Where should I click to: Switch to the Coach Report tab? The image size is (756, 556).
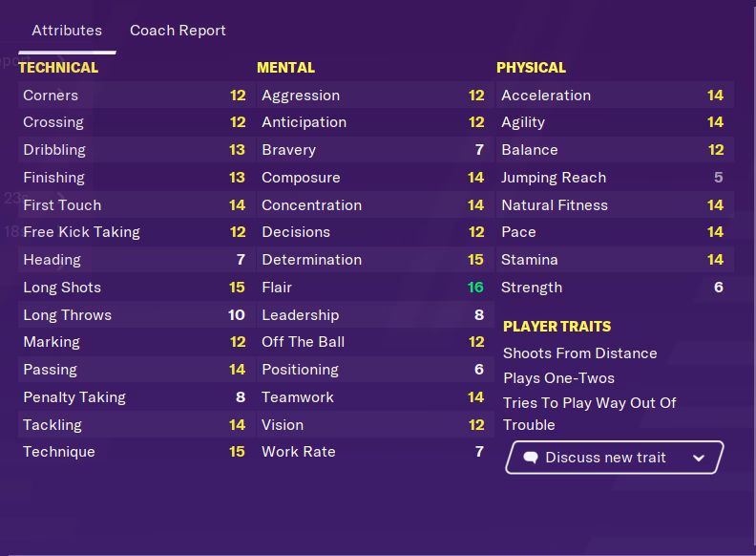pos(178,31)
